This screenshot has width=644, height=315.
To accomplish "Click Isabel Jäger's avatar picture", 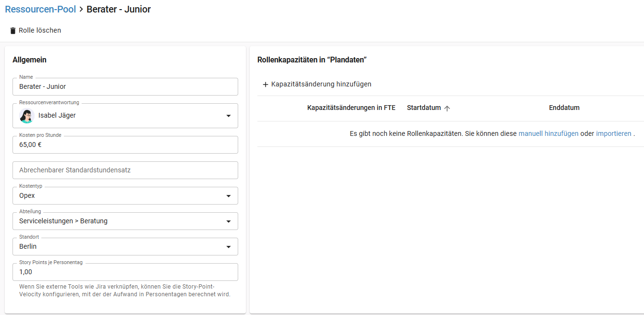I will [x=26, y=116].
